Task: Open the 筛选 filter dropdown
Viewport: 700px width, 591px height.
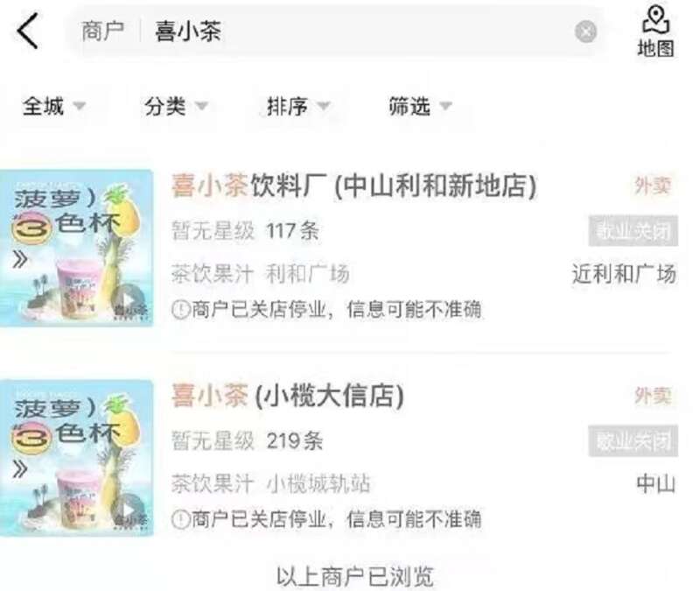Action: coord(420,106)
